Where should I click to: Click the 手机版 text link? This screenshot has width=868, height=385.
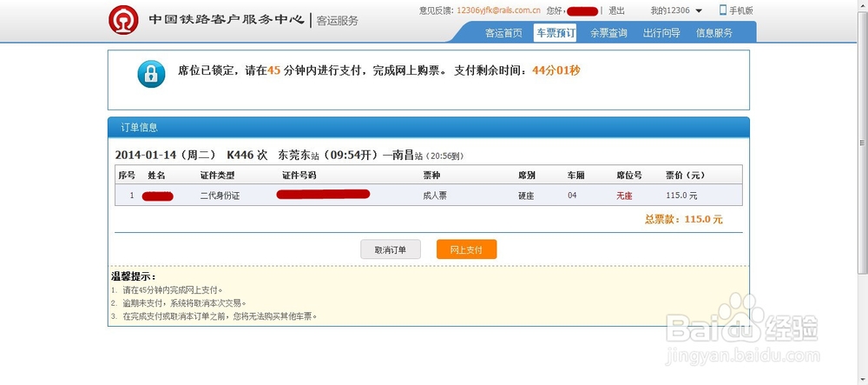740,10
